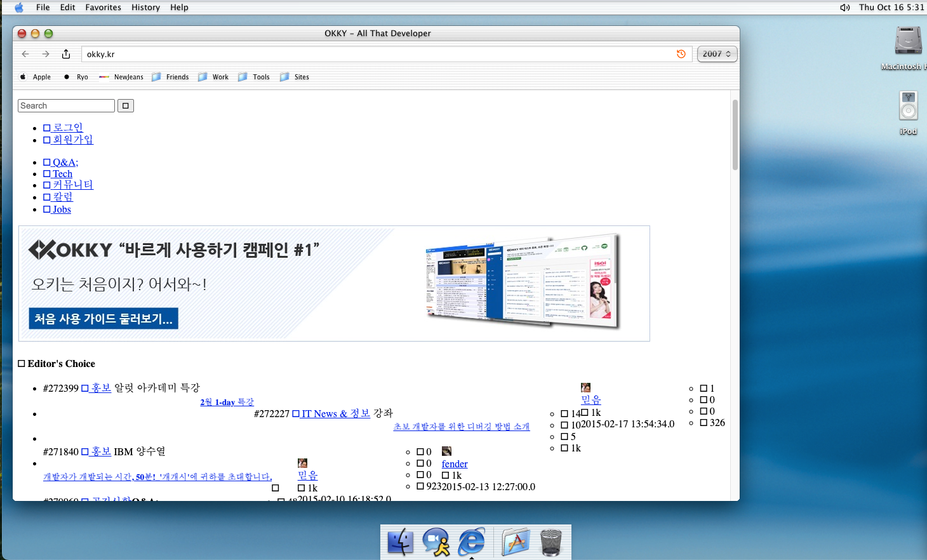Open the Apple menu in the menu bar
The width and height of the screenshot is (927, 560).
[19, 8]
